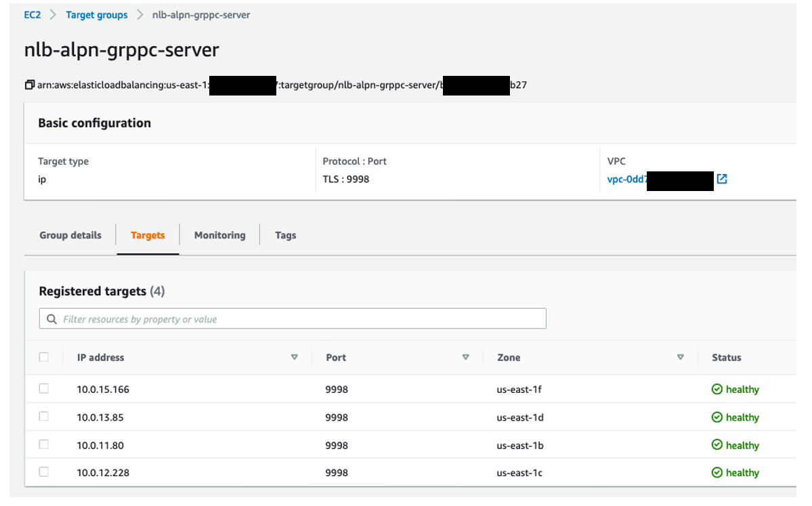Select checkbox for target 10.0.13.85
Image resolution: width=812 pixels, height=506 pixels.
point(44,417)
